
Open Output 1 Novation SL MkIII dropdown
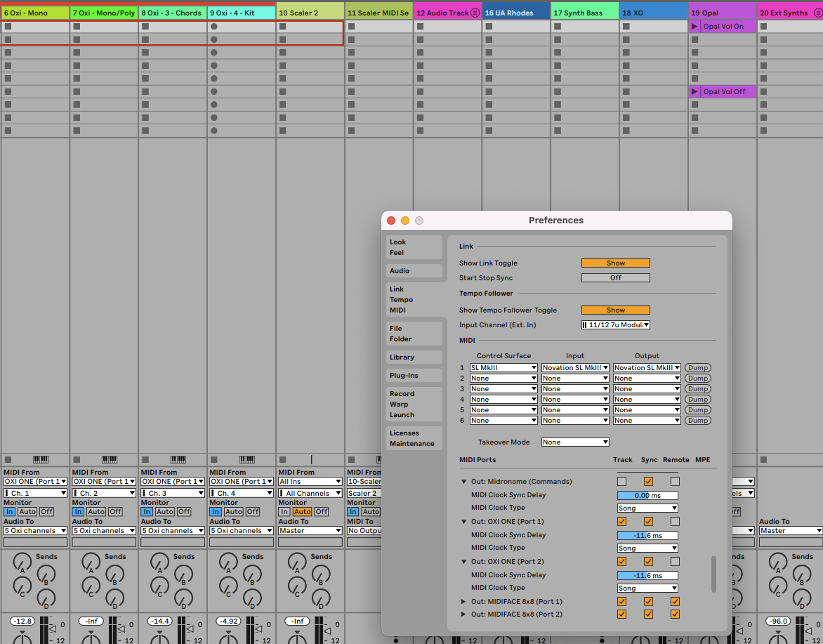click(647, 368)
